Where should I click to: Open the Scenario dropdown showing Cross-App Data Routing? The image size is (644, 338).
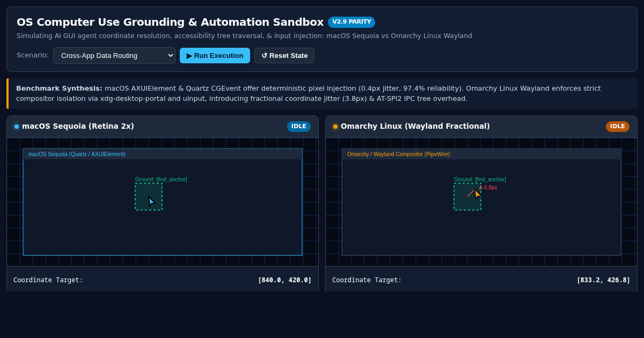click(x=114, y=56)
